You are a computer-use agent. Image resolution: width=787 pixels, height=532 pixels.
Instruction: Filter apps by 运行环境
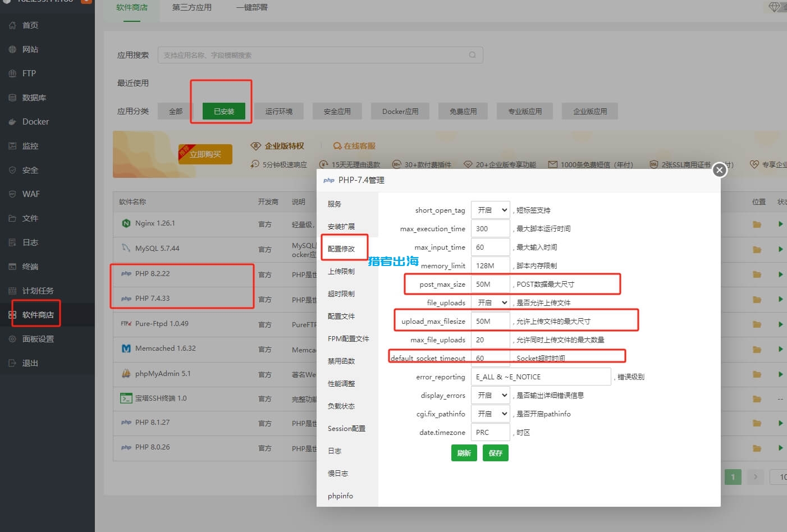click(279, 111)
